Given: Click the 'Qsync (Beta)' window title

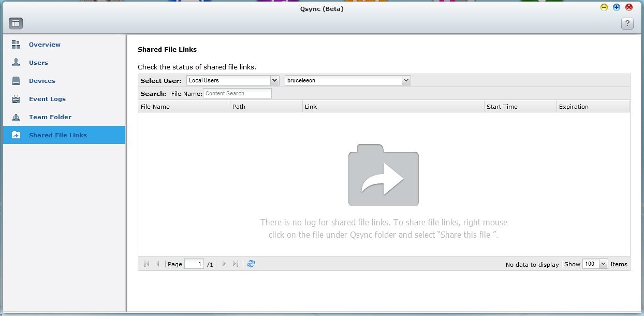Looking at the screenshot, I should (x=322, y=9).
